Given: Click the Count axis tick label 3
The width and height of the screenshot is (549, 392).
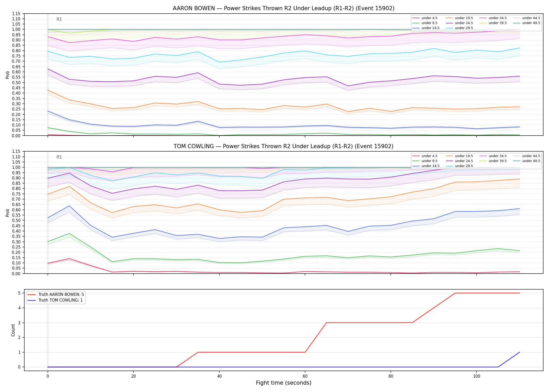Looking at the screenshot, I should (x=19, y=323).
